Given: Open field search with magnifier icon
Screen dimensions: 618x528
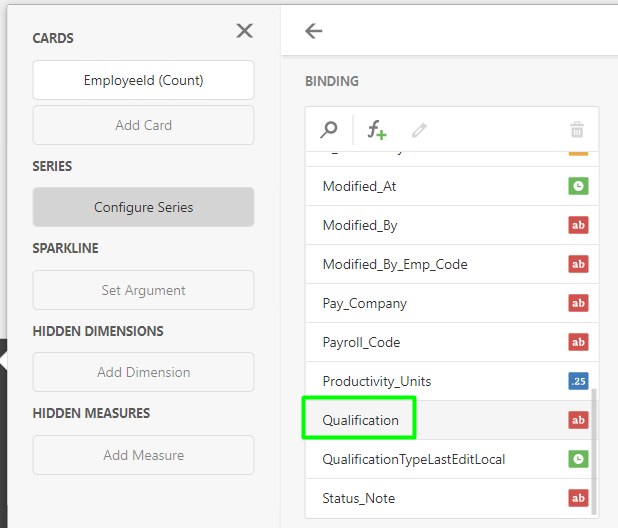Looking at the screenshot, I should click(329, 130).
